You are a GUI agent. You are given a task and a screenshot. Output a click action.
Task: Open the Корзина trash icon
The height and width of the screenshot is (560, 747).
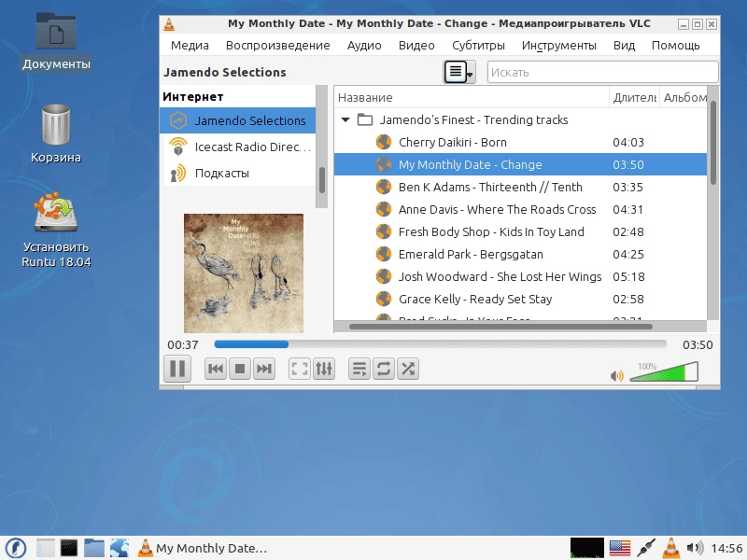(x=56, y=133)
